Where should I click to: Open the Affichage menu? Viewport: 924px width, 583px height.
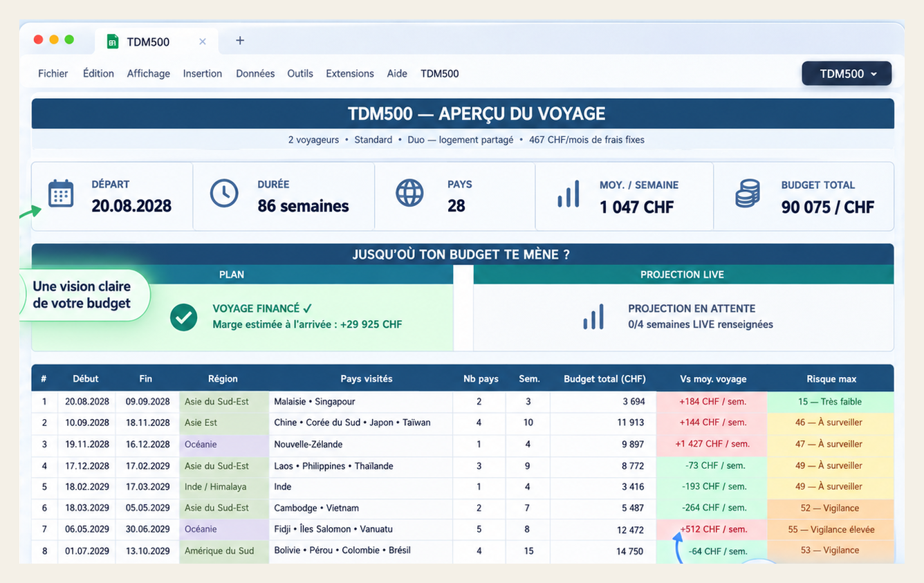click(148, 73)
